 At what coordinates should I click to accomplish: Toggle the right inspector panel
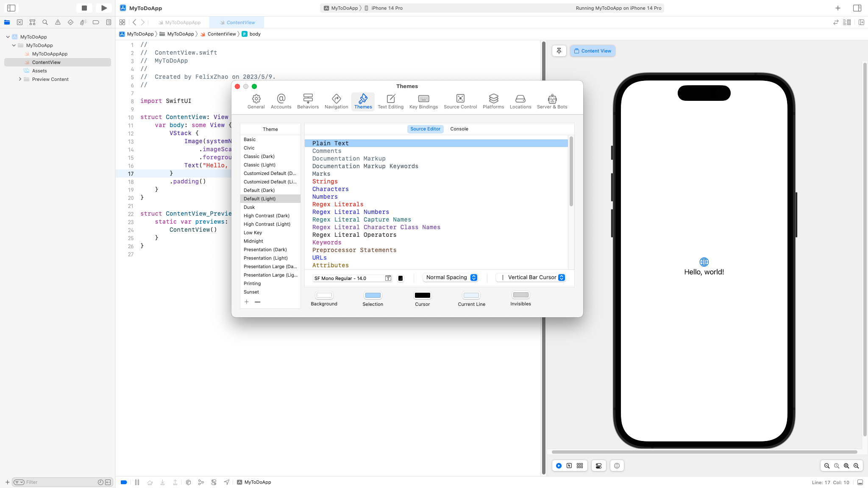[x=857, y=8]
